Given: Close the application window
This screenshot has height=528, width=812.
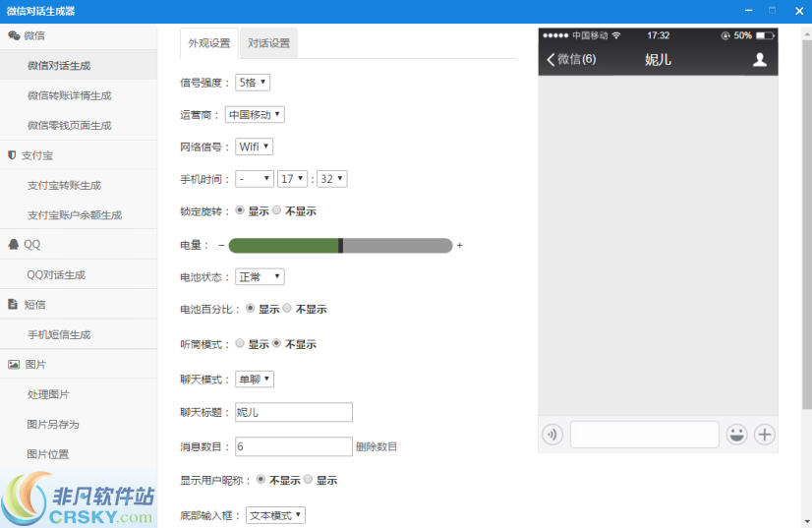Looking at the screenshot, I should (x=799, y=11).
